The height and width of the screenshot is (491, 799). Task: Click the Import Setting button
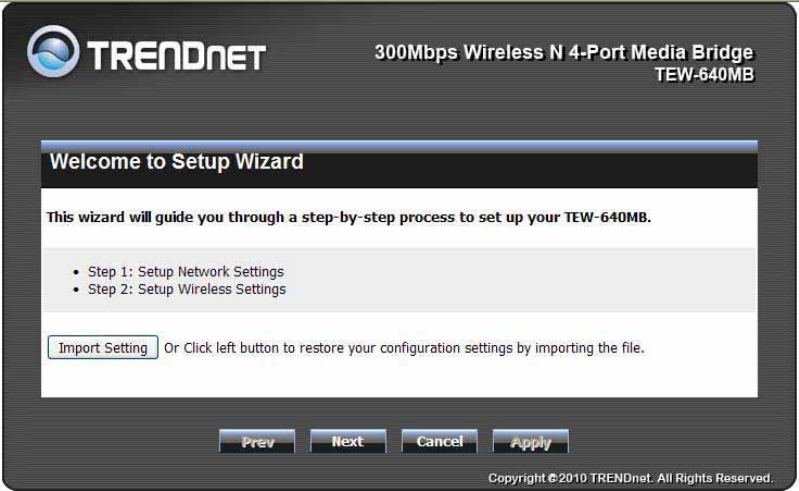coord(103,347)
